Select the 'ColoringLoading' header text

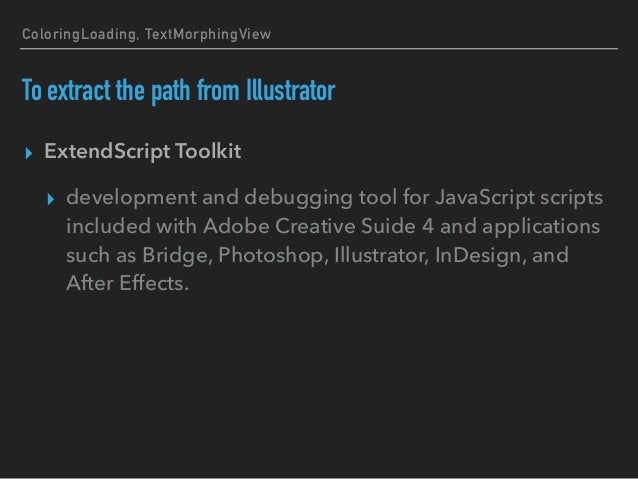79,35
